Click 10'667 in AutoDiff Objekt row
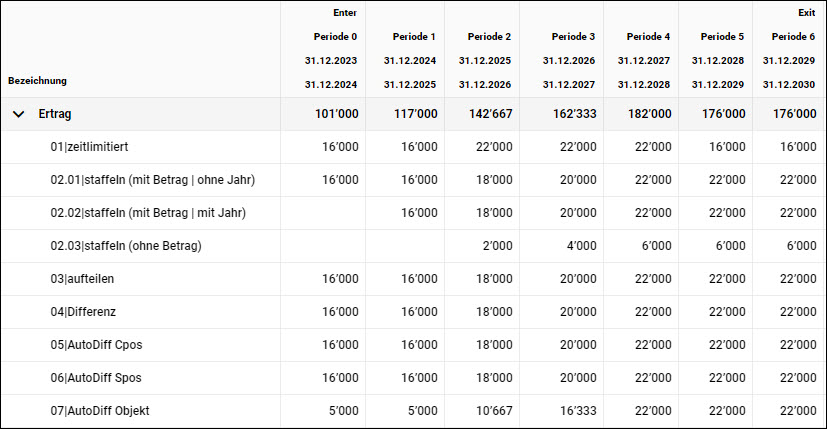 point(494,411)
